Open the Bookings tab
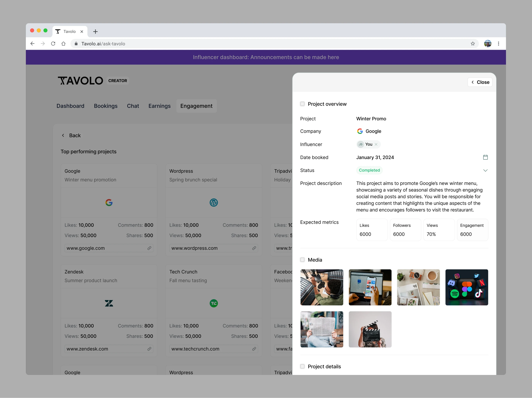 106,106
